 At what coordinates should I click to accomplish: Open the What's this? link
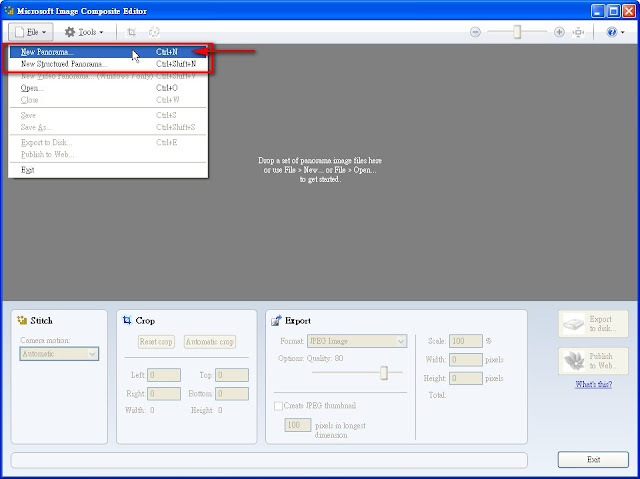593,384
